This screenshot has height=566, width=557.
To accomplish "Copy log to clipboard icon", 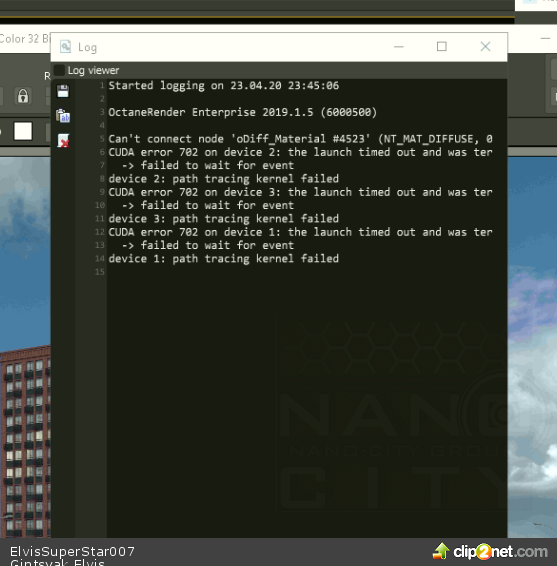I will coord(63,116).
